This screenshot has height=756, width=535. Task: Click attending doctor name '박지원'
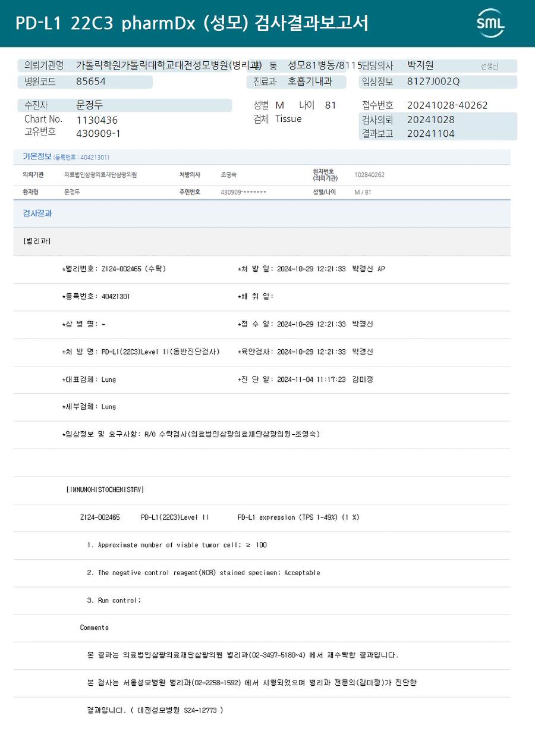[x=420, y=65]
